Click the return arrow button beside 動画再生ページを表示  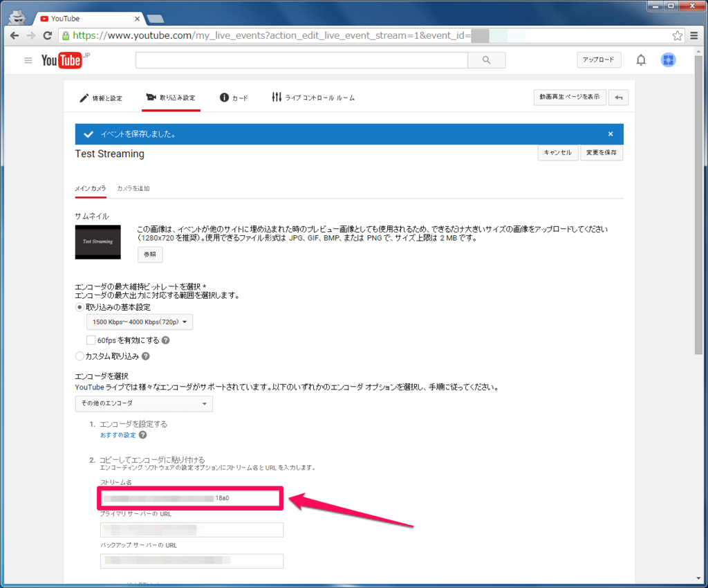[x=618, y=97]
